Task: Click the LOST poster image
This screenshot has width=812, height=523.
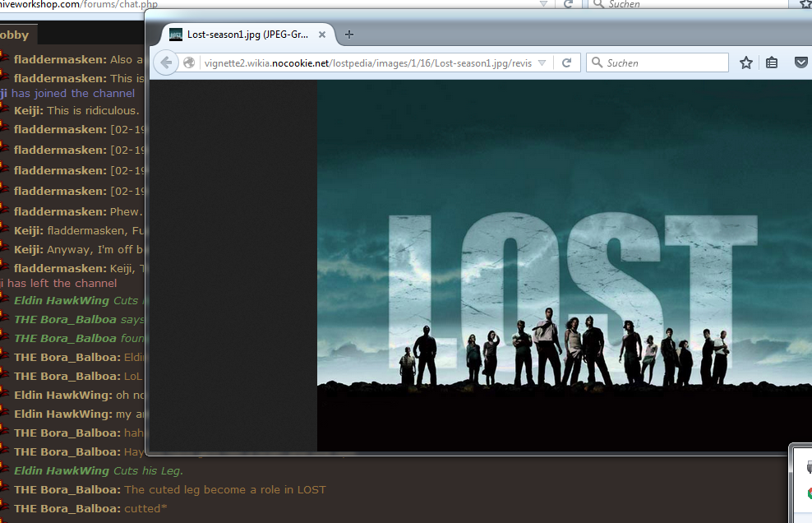Action: point(565,266)
